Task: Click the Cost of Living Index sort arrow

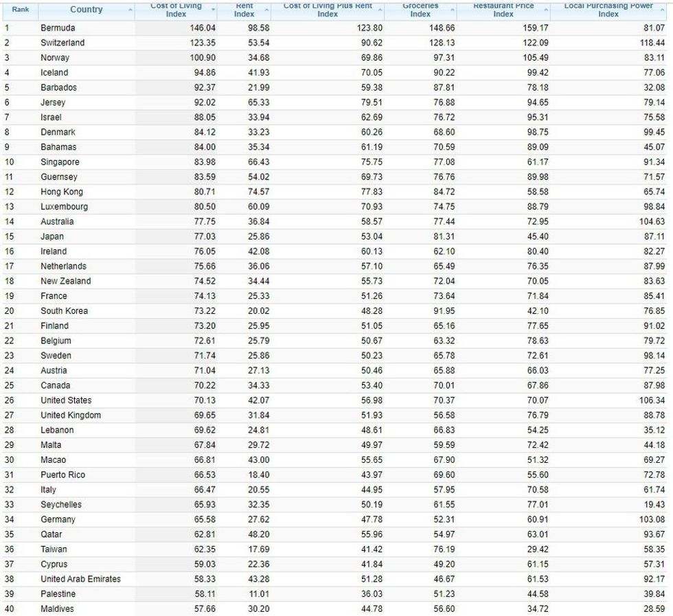Action: click(x=213, y=9)
